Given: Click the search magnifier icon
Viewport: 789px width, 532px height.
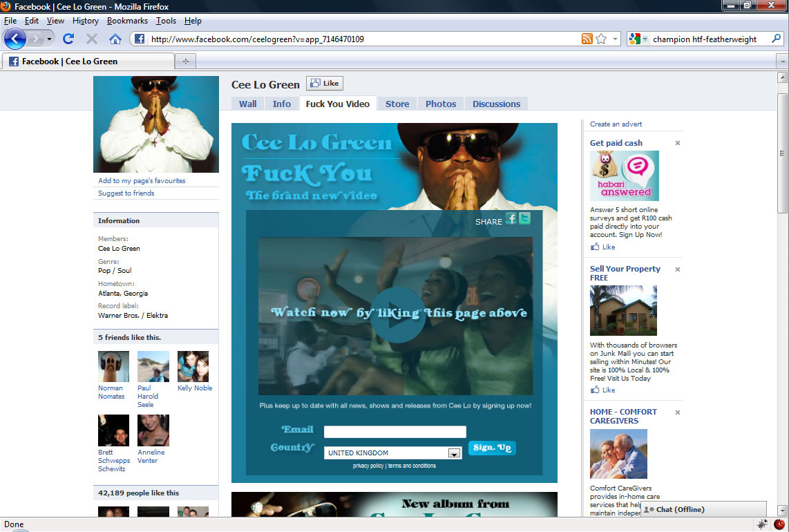Looking at the screenshot, I should click(x=776, y=39).
